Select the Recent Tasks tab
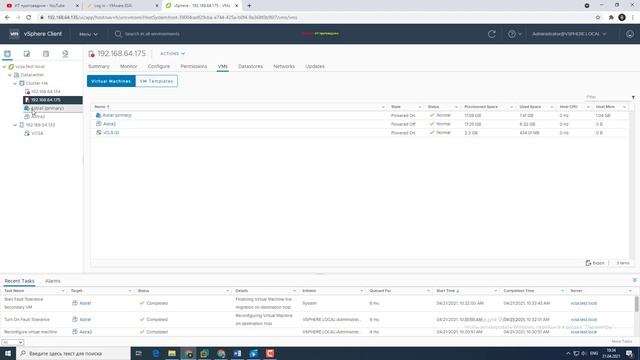 [x=19, y=281]
